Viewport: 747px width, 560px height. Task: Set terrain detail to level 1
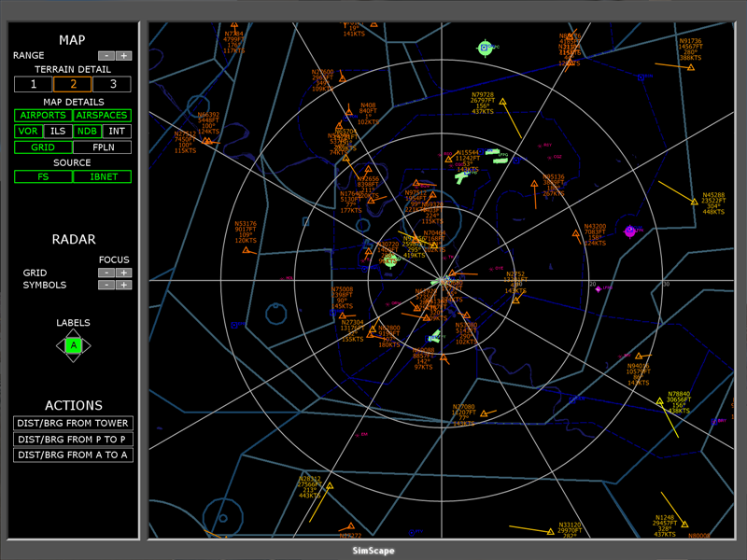point(34,84)
